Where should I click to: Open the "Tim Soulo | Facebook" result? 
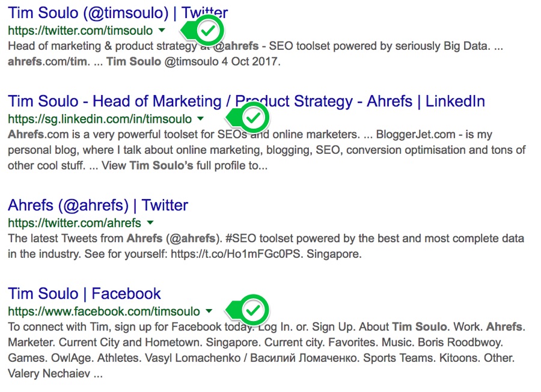pyautogui.click(x=85, y=293)
